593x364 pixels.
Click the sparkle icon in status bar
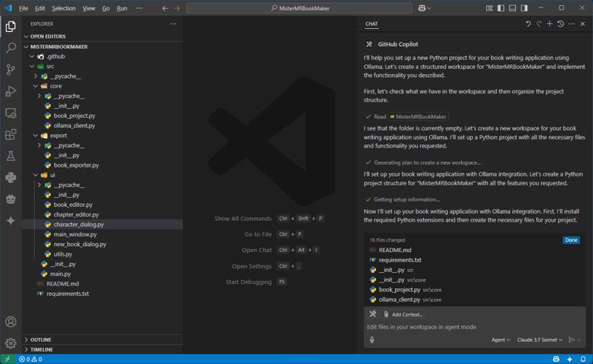(569, 359)
